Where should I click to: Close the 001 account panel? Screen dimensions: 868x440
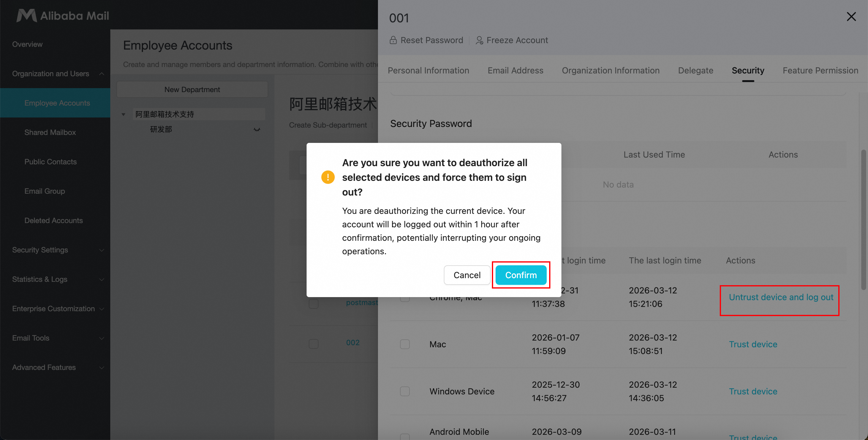851,17
